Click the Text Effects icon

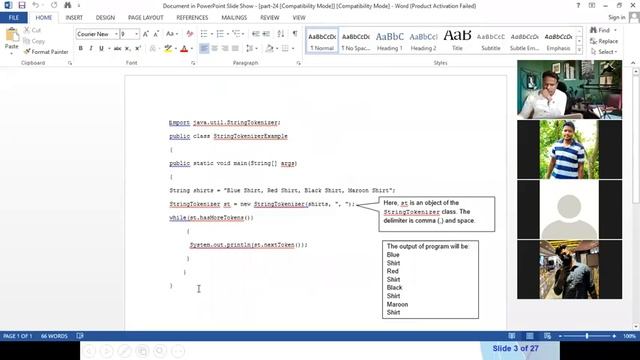pyautogui.click(x=153, y=49)
